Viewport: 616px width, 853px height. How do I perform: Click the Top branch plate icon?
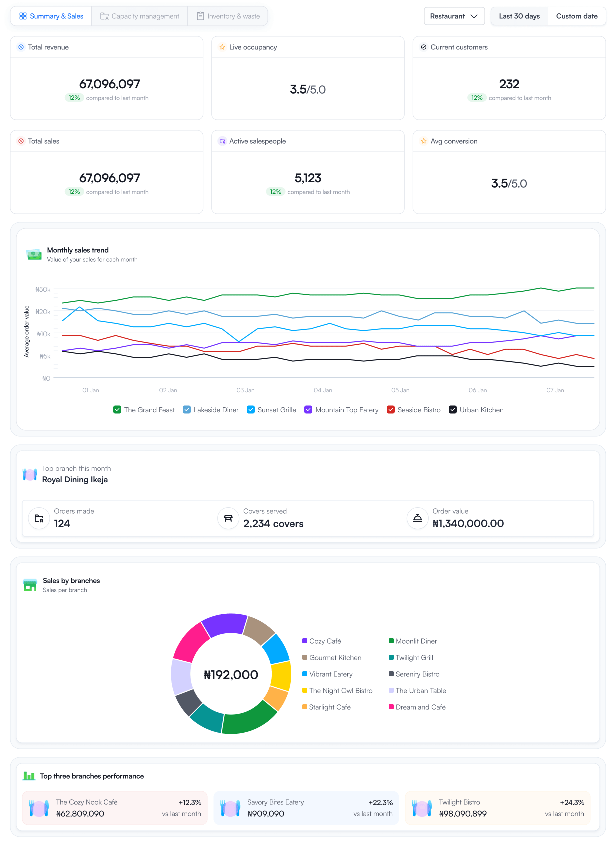point(30,474)
